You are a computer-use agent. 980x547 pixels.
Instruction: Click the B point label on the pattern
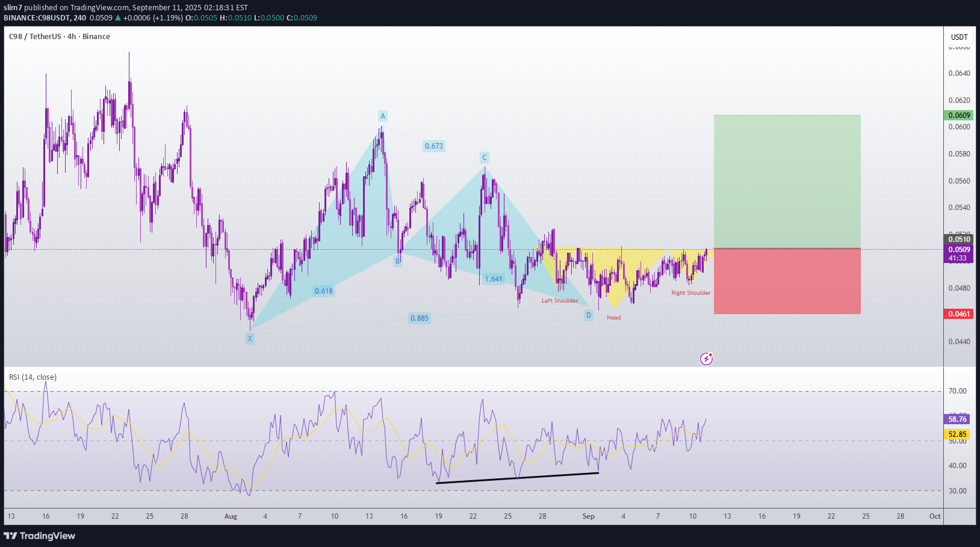click(x=397, y=261)
